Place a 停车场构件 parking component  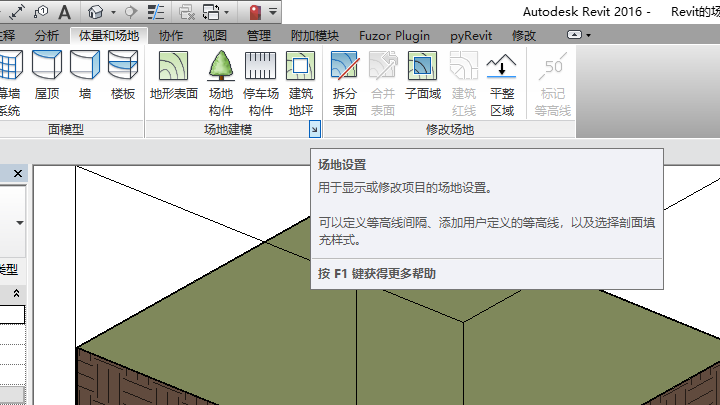pos(260,83)
